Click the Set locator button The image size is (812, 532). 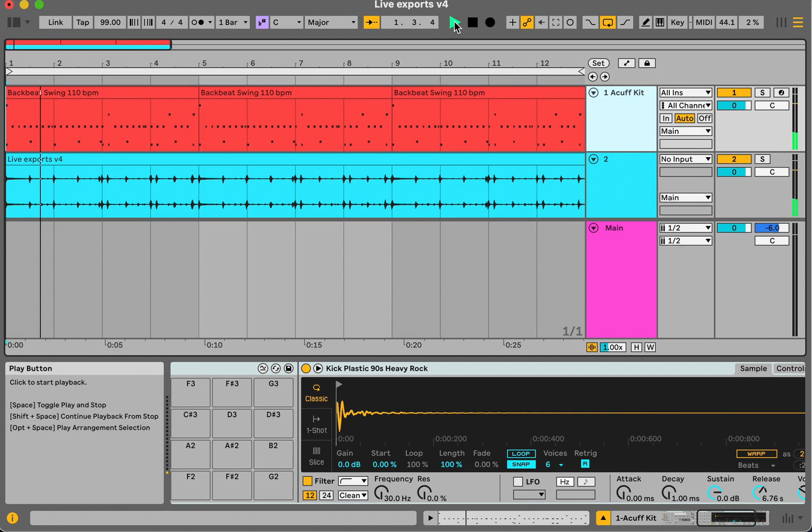pyautogui.click(x=599, y=63)
